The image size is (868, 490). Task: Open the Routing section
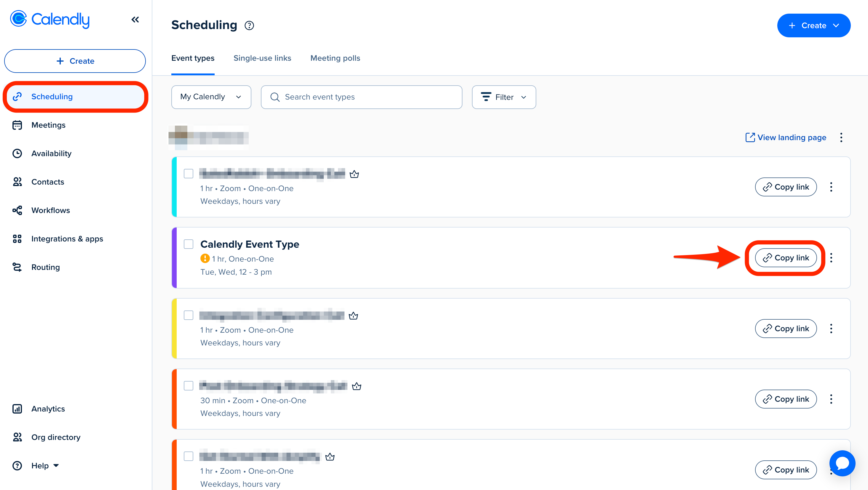tap(45, 267)
